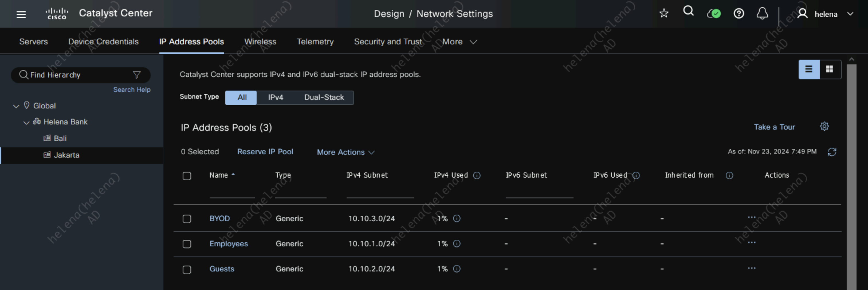Tick the Employees pool checkbox
This screenshot has height=290, width=868.
[x=187, y=244]
